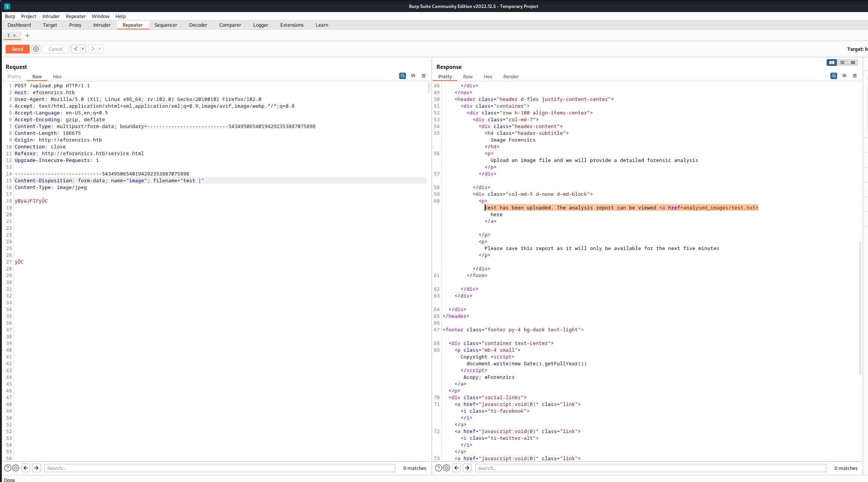Switch to the Intruder tool tab
Screen dimensions: 868x482
pos(102,25)
